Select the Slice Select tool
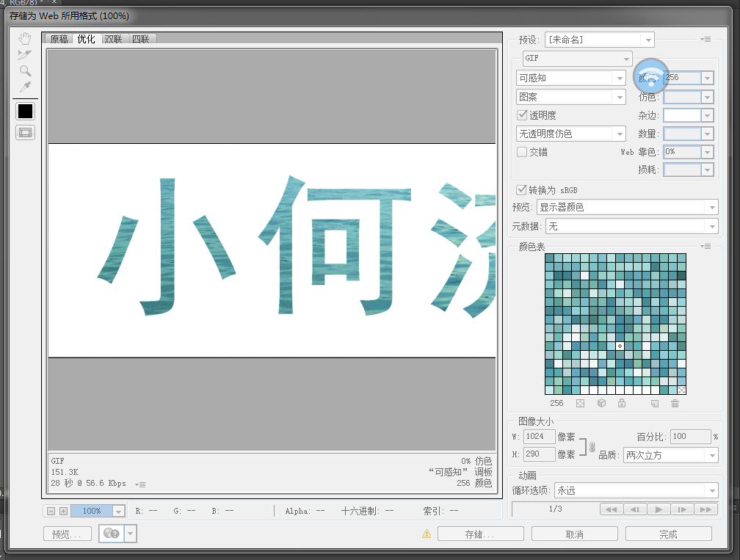This screenshot has height=560, width=740. 24,55
